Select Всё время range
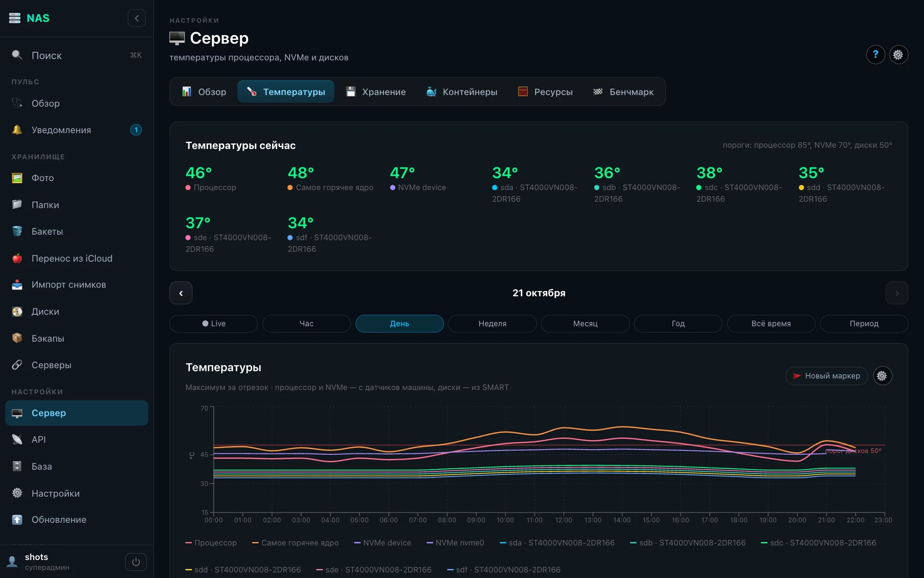Viewport: 924px width, 578px height. 771,324
